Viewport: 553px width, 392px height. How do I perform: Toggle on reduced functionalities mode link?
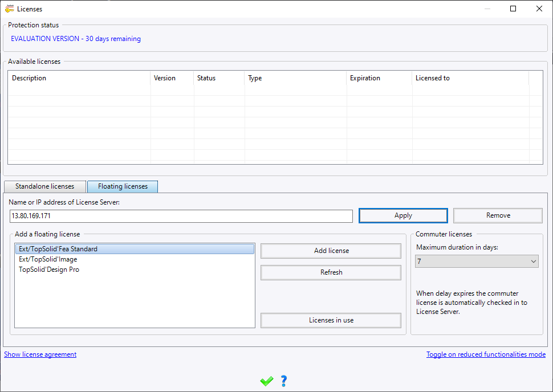click(486, 354)
